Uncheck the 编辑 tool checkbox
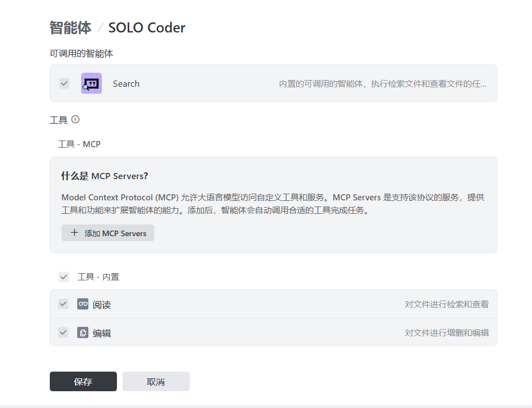Image resolution: width=532 pixels, height=408 pixels. click(63, 332)
